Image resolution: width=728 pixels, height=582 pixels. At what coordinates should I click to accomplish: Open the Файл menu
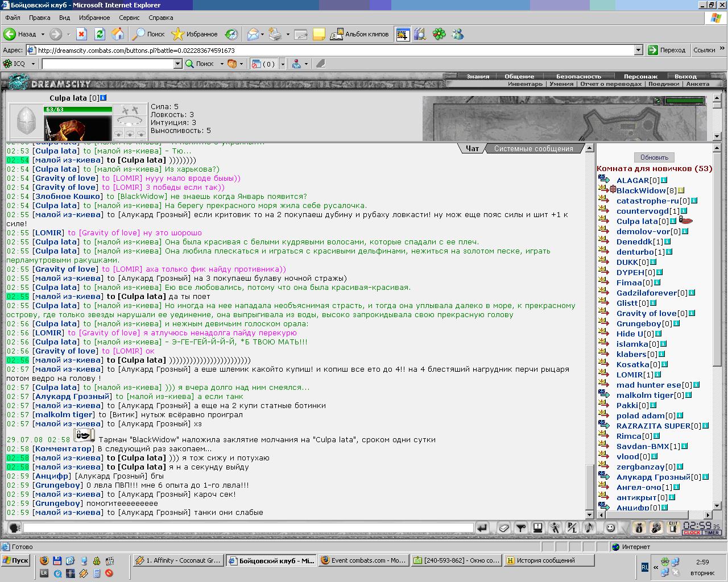pos(13,18)
